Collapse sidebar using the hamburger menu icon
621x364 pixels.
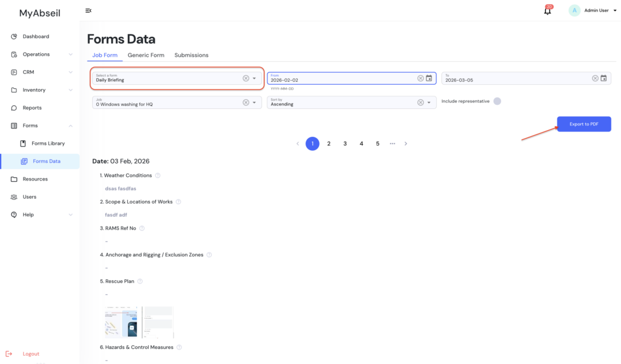tap(89, 10)
